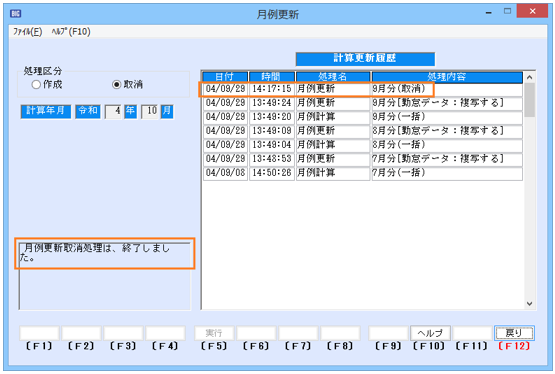
Task: Select the row with time 13:49:04
Action: tap(363, 145)
